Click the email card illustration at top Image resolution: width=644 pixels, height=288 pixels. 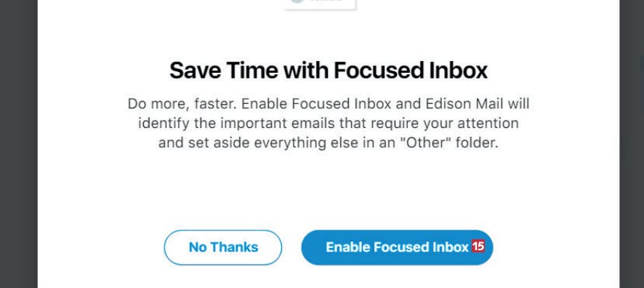[x=321, y=4]
